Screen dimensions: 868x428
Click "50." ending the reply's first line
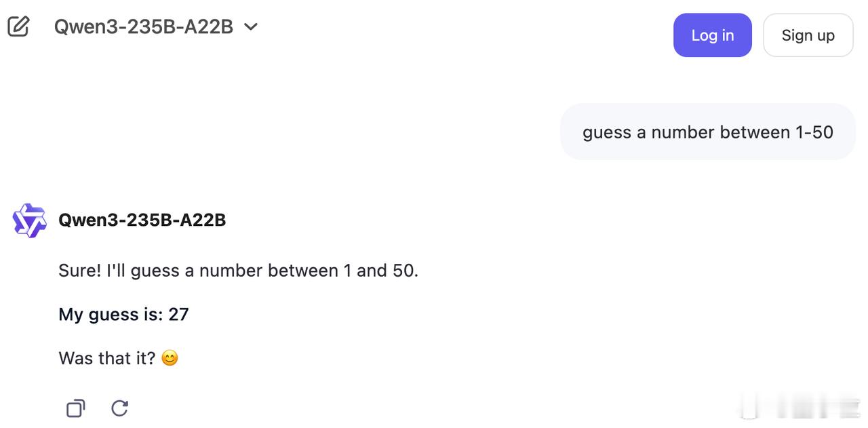coord(406,271)
